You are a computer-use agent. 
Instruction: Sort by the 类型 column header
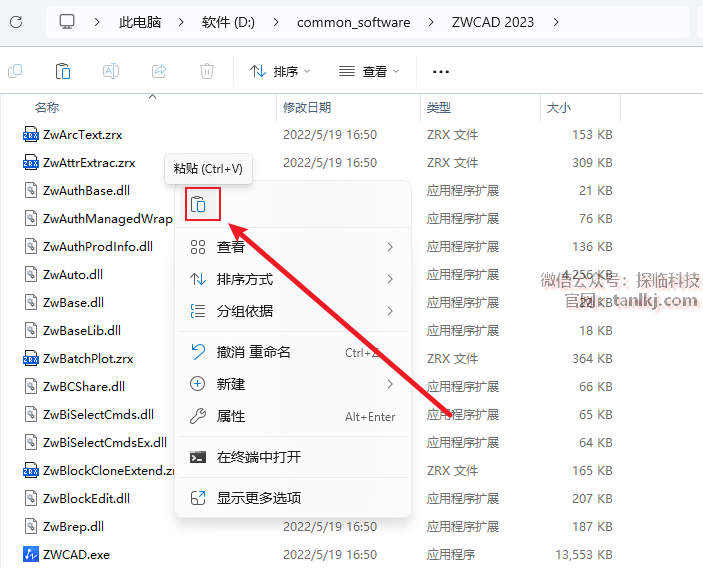point(439,108)
